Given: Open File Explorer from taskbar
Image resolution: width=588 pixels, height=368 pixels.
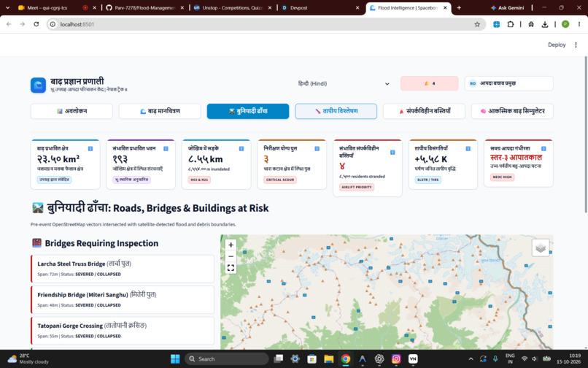Looking at the screenshot, I should pos(328,359).
